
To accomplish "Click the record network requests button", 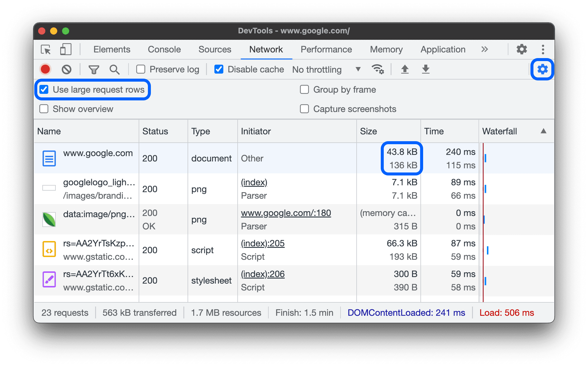I will click(45, 69).
